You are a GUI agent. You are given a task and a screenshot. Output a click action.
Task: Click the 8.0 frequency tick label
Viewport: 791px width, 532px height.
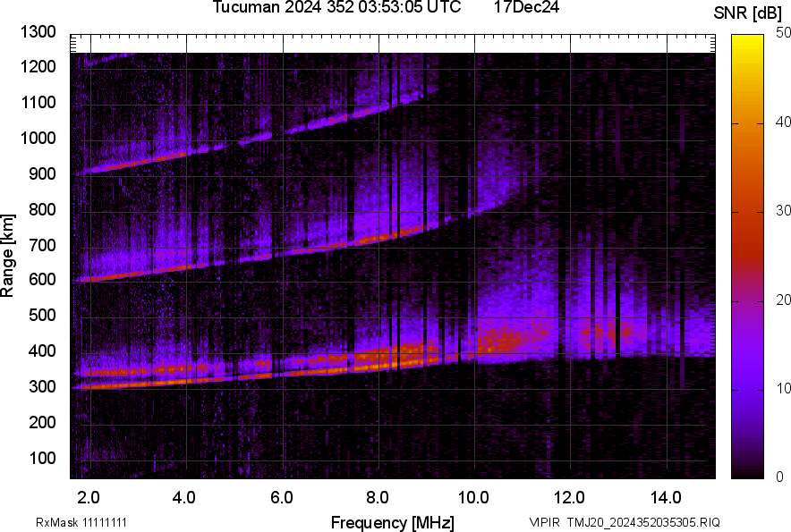click(x=378, y=497)
